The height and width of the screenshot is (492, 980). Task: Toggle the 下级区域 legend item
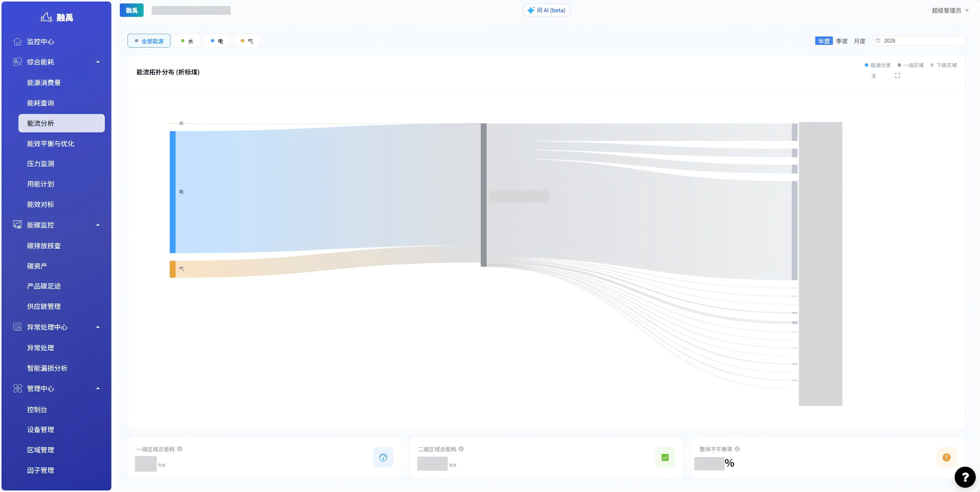click(x=944, y=65)
